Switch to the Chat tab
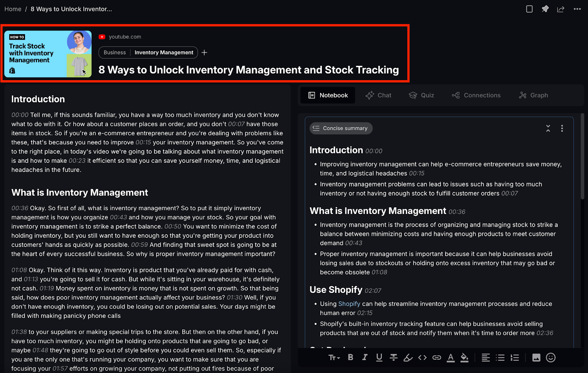Screen dimensions: 588x373 (x=378, y=95)
